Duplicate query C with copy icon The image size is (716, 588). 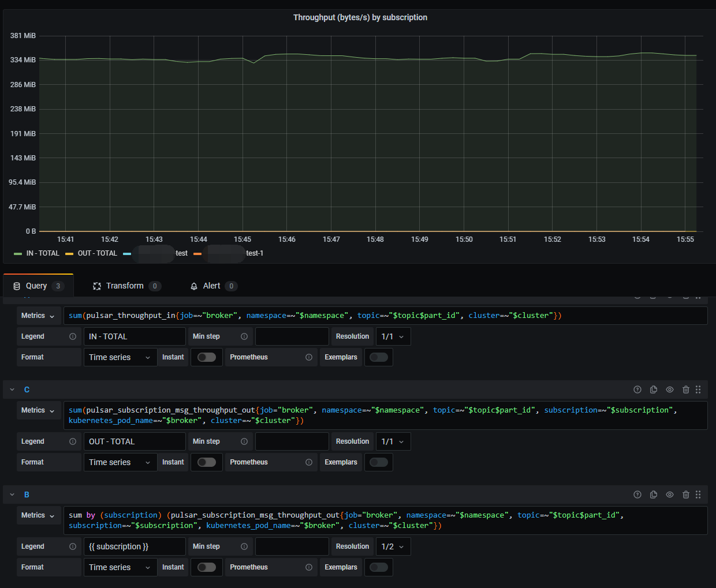(654, 389)
